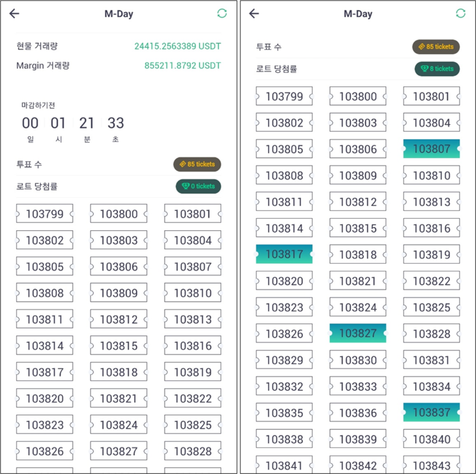Tap ticket 103839
Screen dimensions: 476x474
point(358,439)
